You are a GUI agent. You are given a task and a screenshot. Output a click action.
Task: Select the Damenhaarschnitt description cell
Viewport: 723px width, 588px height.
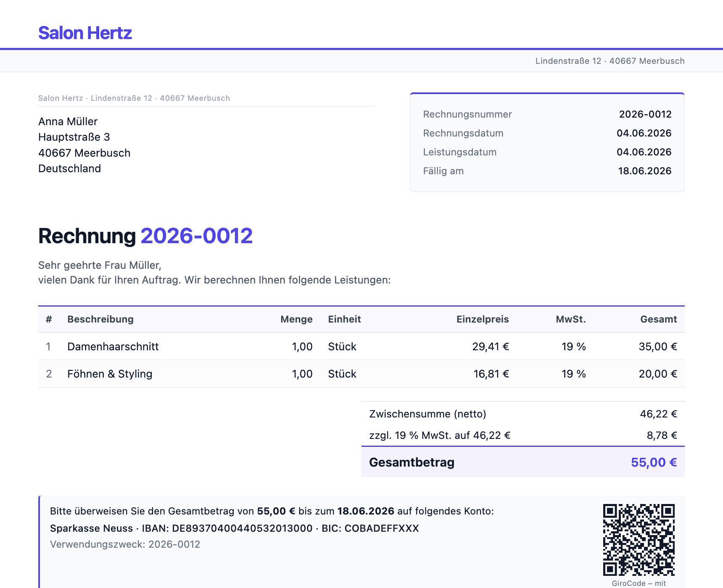coord(113,346)
